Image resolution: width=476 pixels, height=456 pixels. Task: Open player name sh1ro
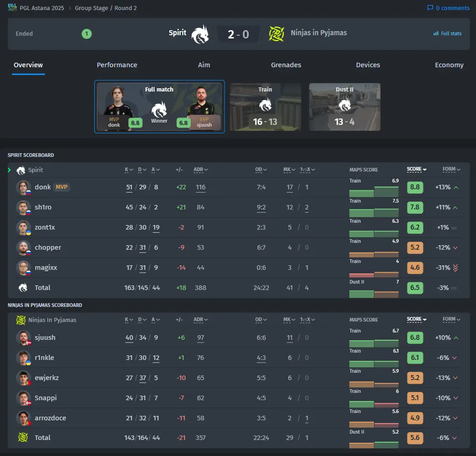click(43, 207)
